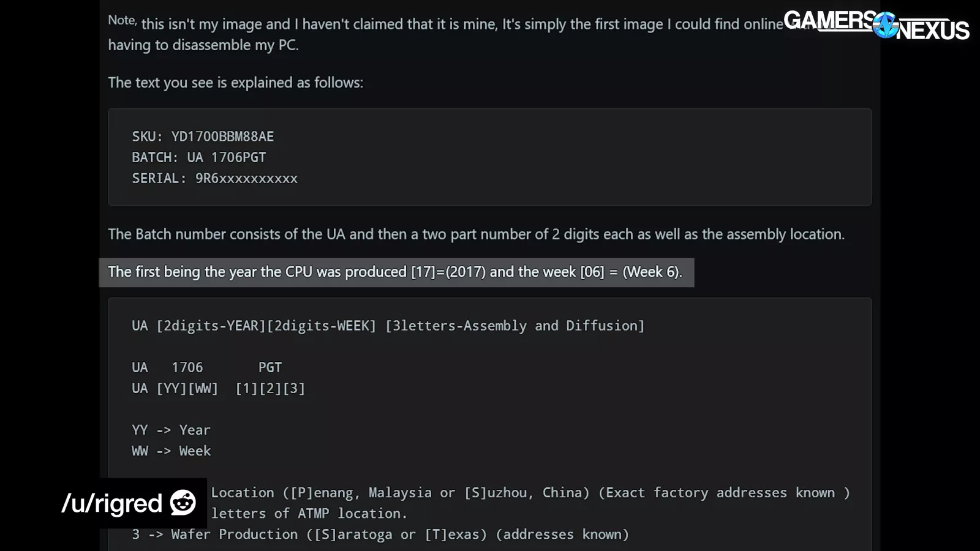Click the 'YY -> Year' line
980x551 pixels.
coord(171,430)
